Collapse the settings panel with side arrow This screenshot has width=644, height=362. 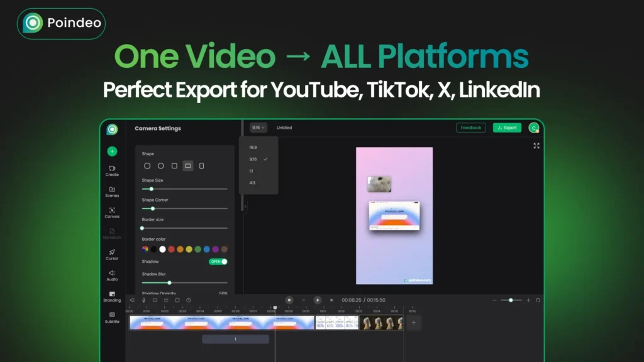tap(245, 206)
